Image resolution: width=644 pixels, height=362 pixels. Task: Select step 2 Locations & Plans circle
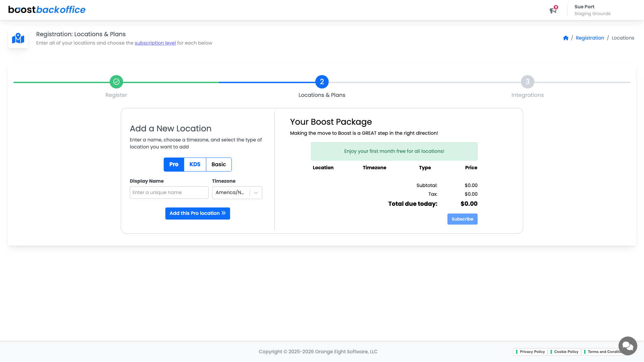coord(322,82)
